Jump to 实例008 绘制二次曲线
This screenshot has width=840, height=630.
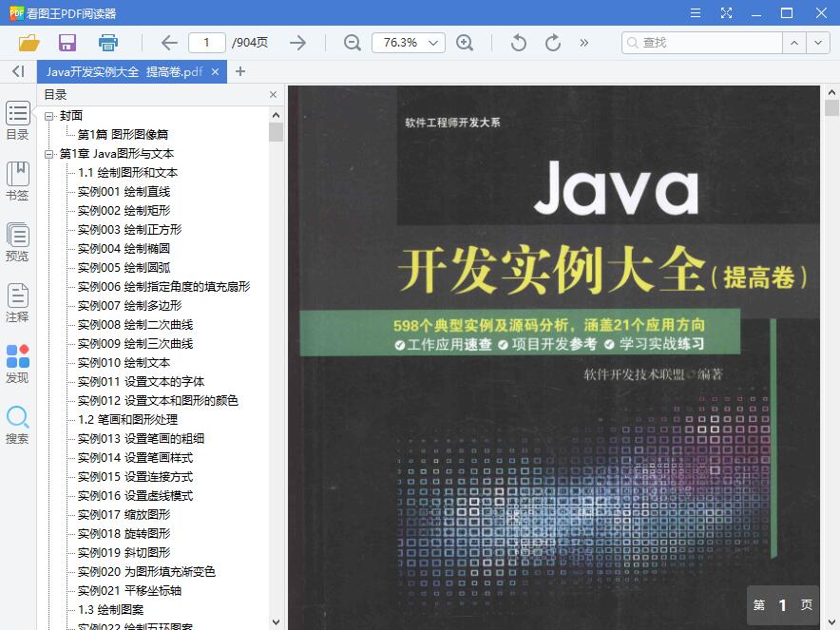coord(136,325)
